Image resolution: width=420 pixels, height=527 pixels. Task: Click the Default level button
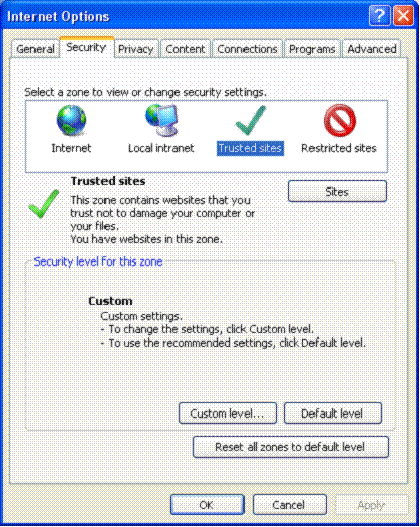[333, 413]
